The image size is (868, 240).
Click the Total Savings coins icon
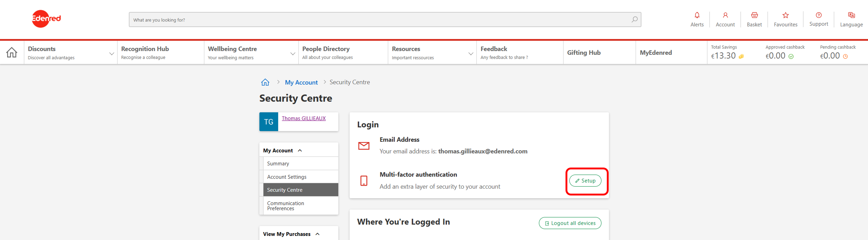tap(741, 56)
